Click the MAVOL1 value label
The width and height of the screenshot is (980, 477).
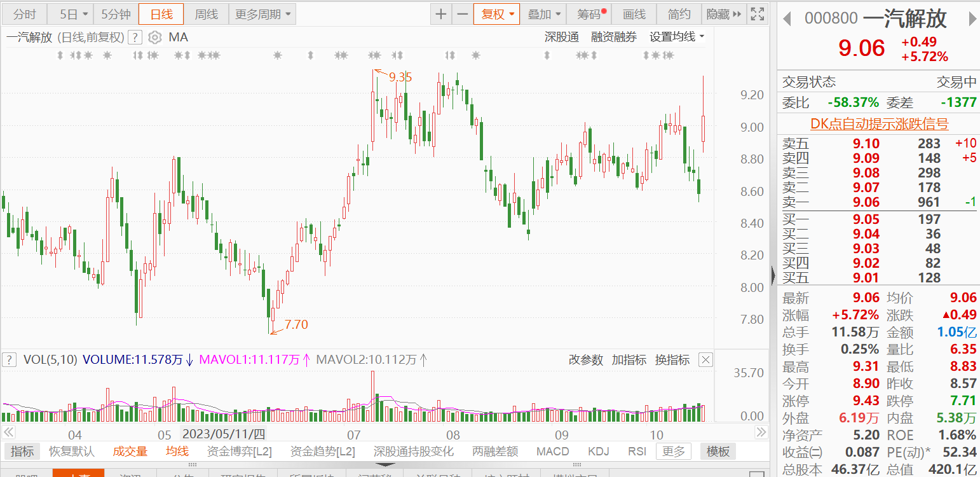pos(250,360)
